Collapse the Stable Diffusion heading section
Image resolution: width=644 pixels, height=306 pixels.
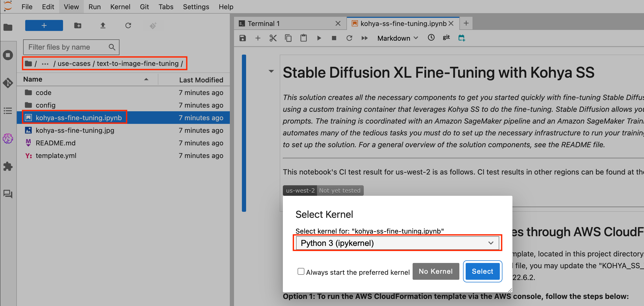(x=271, y=71)
